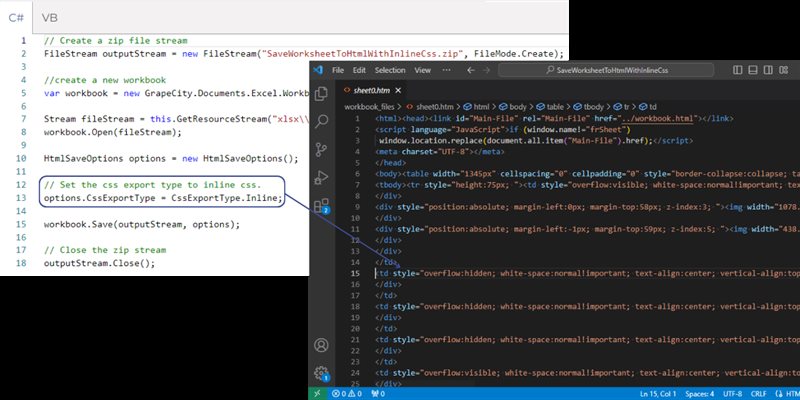
Task: Click table element in the breadcrumb
Action: click(550, 107)
